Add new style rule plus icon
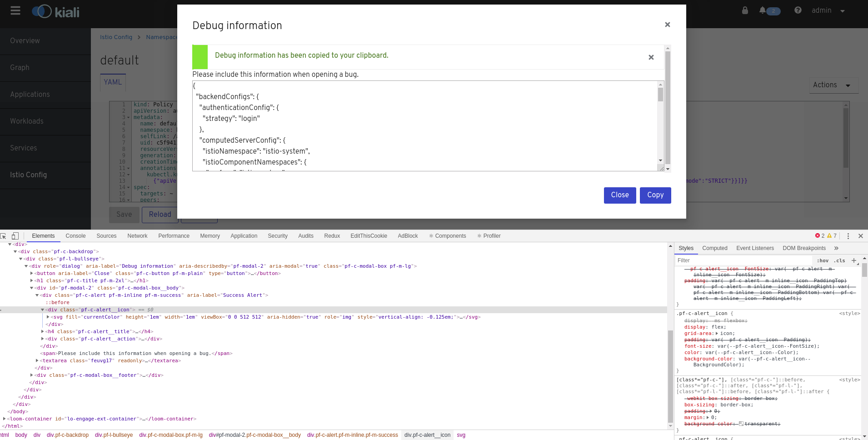This screenshot has height=440, width=868. [854, 260]
